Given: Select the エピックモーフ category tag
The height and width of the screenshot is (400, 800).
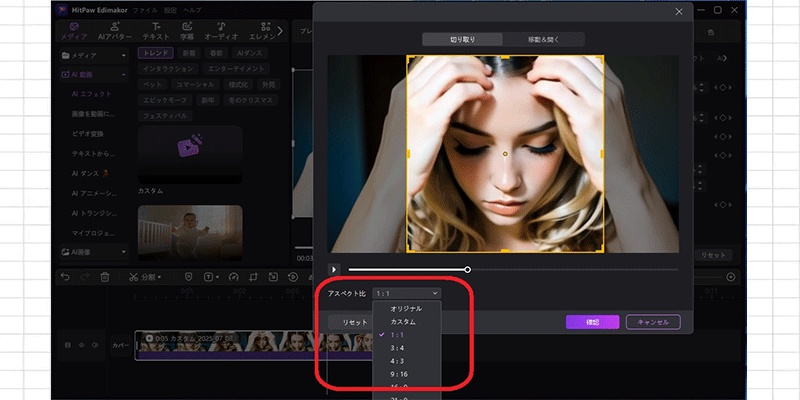Looking at the screenshot, I should coord(165,100).
